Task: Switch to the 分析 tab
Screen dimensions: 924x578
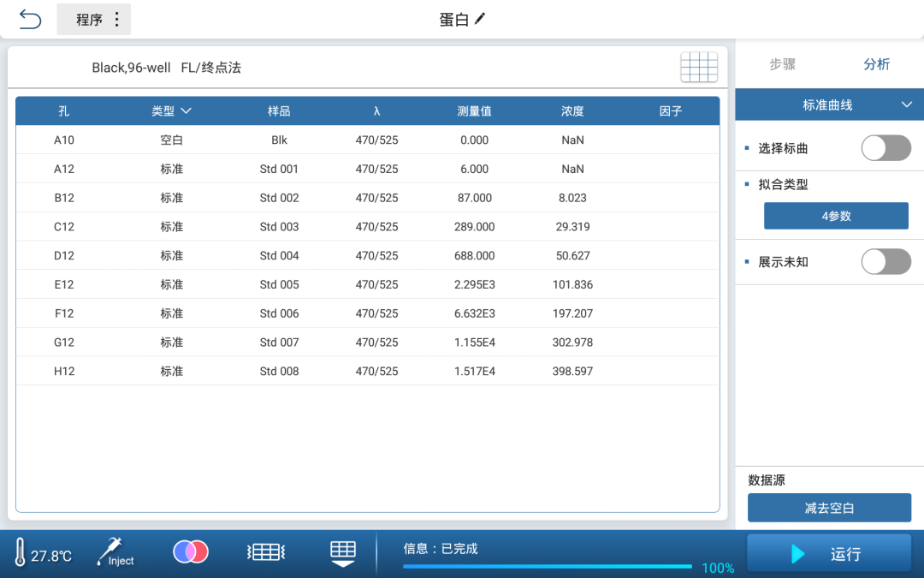Action: coord(876,64)
